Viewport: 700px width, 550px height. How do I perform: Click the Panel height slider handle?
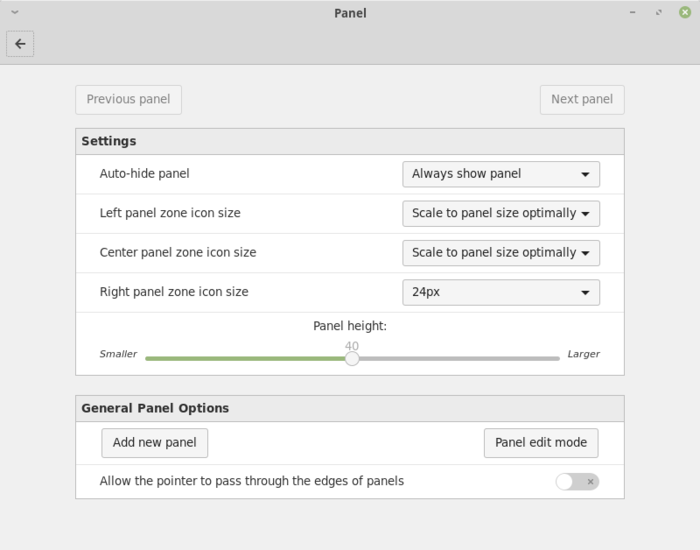[x=352, y=359]
